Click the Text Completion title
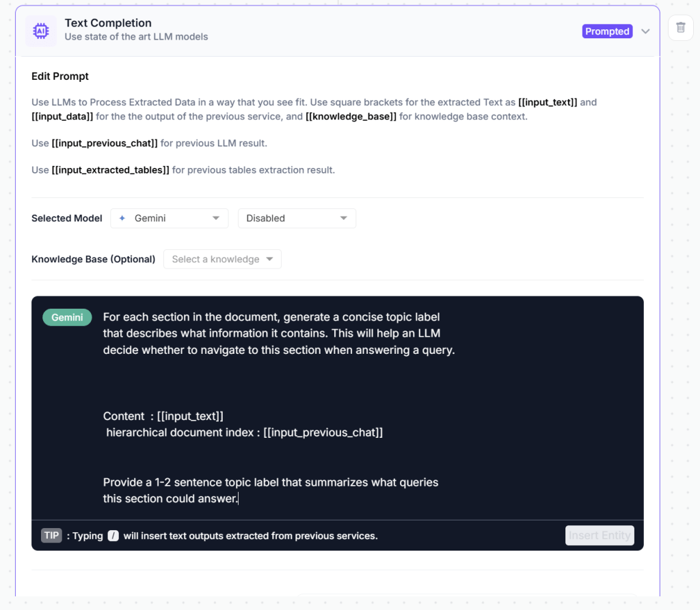Viewport: 700px width, 610px height. coord(108,23)
